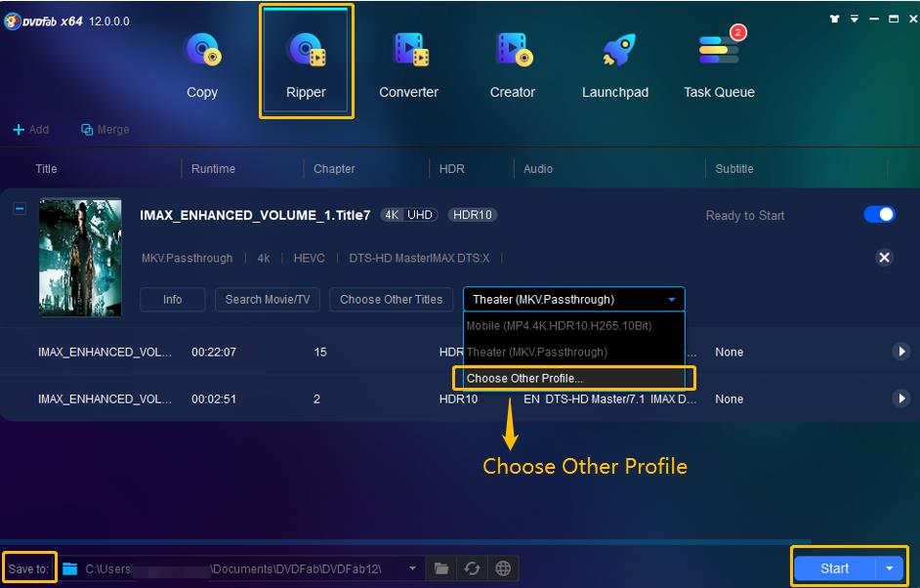This screenshot has height=588, width=920.
Task: Open the Creator module
Action: [x=512, y=64]
